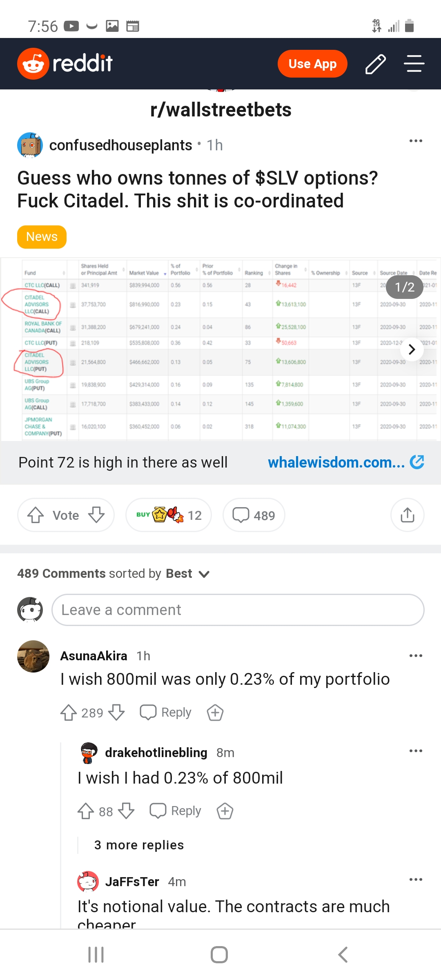The image size is (441, 980).
Task: Open the create post pencil icon
Action: tap(375, 64)
